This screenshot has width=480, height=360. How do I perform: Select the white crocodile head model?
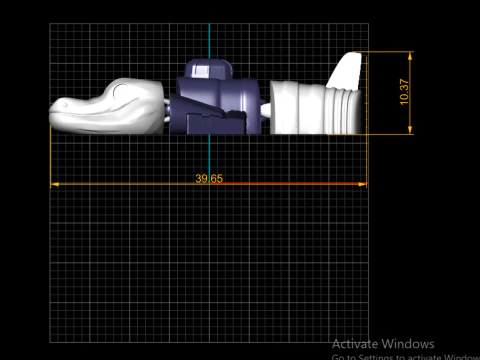pyautogui.click(x=107, y=107)
